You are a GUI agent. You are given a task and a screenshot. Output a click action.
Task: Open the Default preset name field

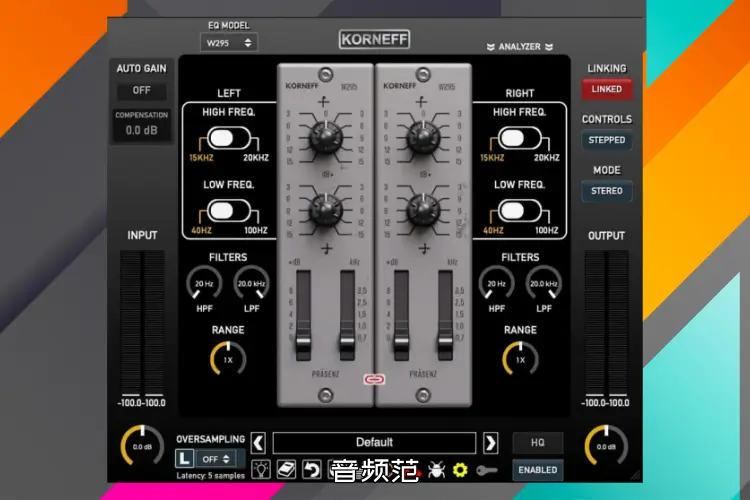click(374, 443)
